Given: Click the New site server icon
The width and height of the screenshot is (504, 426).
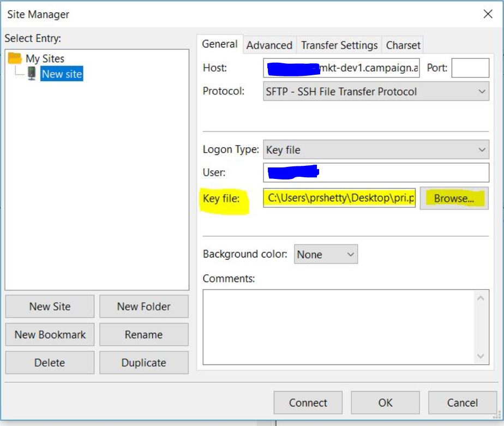Looking at the screenshot, I should 32,74.
